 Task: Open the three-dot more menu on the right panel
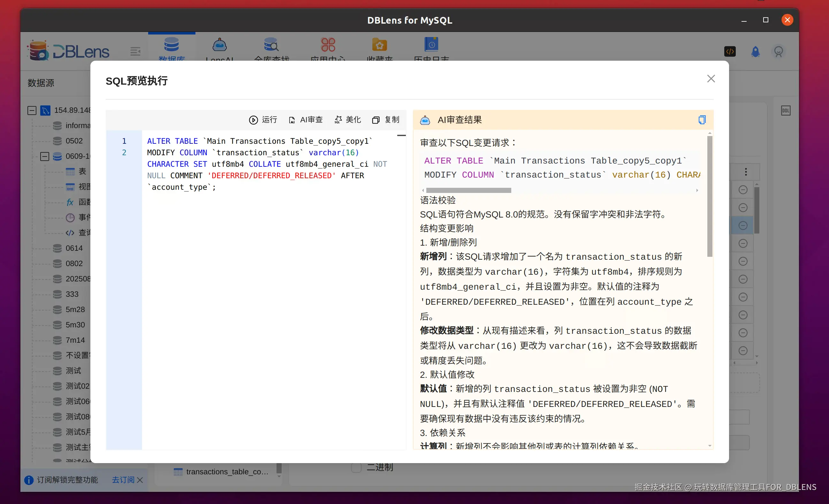(746, 172)
